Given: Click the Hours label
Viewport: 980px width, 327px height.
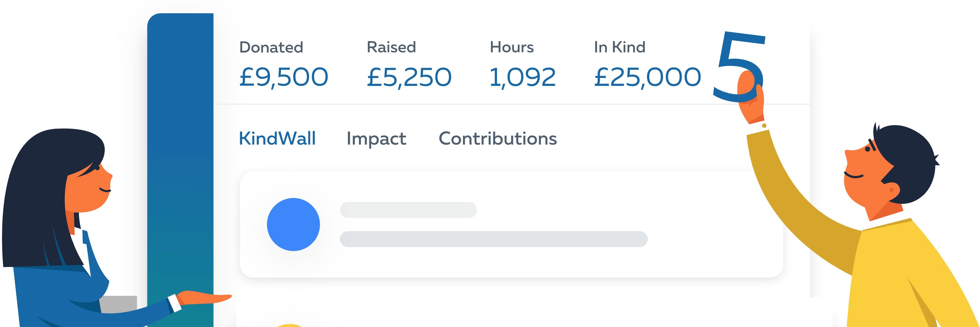Looking at the screenshot, I should (x=512, y=47).
